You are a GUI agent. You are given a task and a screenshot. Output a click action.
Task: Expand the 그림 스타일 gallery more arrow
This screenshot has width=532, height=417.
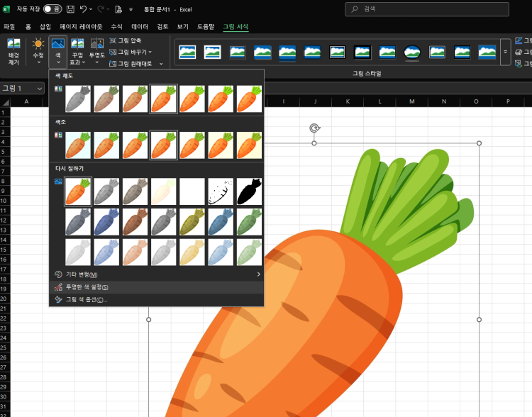(505, 52)
